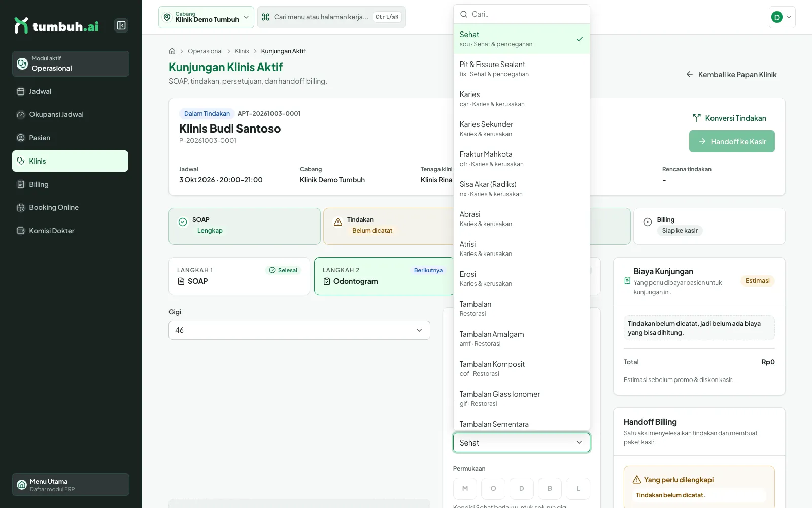Toggle surface B button under Permukaan
This screenshot has height=508, width=812.
pyautogui.click(x=550, y=488)
